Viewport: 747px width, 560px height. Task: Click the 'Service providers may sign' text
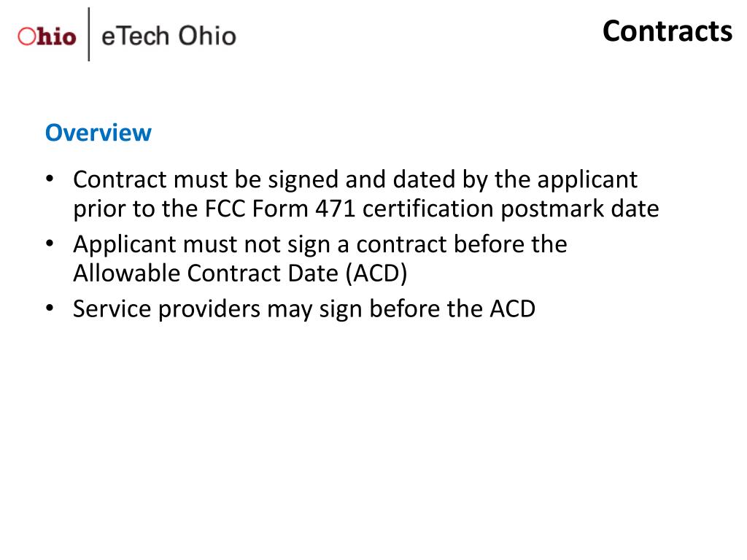[x=218, y=309]
